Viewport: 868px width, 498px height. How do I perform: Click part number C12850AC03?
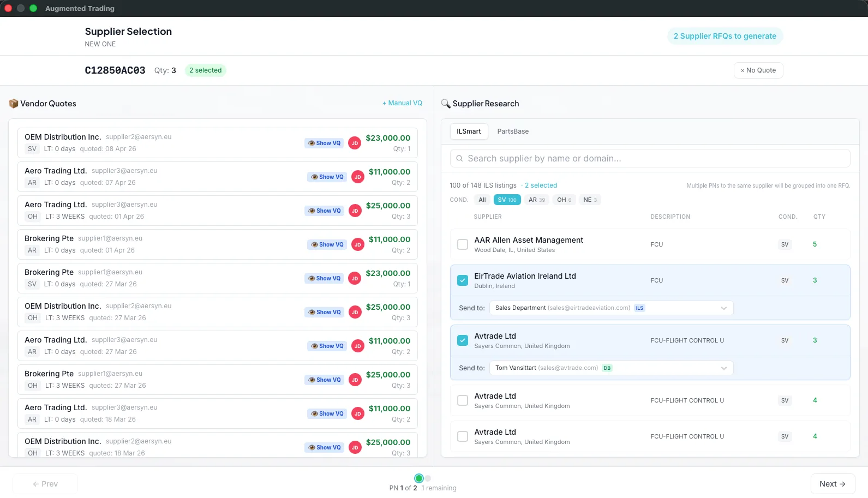pyautogui.click(x=115, y=70)
